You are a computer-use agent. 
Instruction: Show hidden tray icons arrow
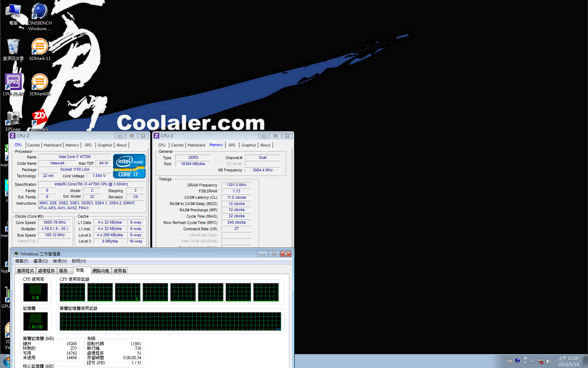coord(532,361)
